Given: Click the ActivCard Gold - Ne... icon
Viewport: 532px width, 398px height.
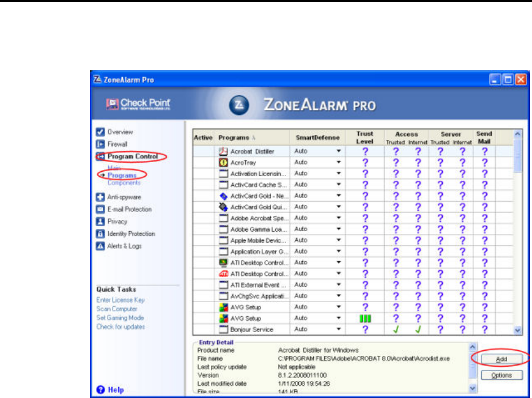Looking at the screenshot, I should pos(223,196).
